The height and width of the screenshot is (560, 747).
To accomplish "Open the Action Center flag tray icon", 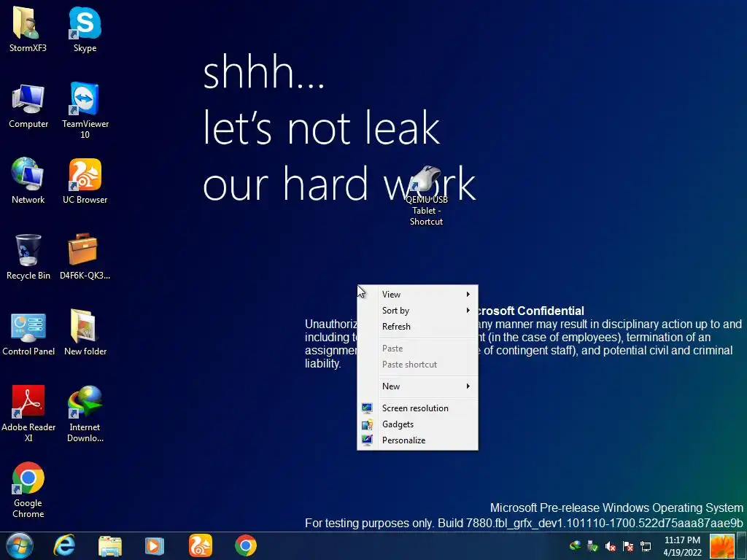I will pos(628,547).
